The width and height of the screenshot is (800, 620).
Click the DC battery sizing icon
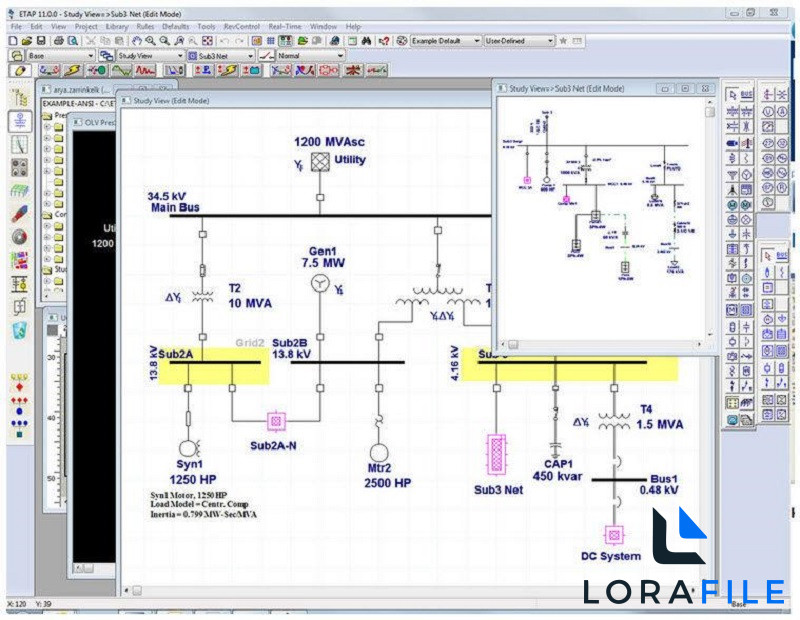[x=252, y=70]
